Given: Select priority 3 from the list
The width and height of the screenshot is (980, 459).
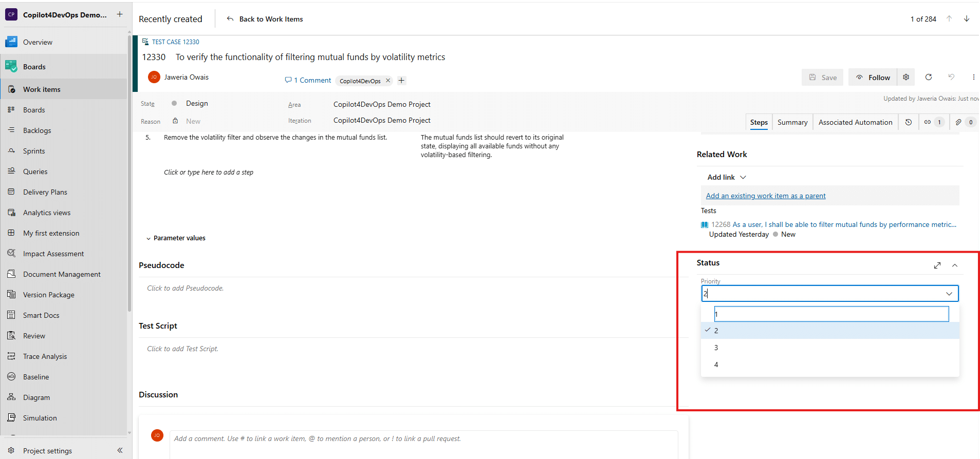Looking at the screenshot, I should 716,348.
